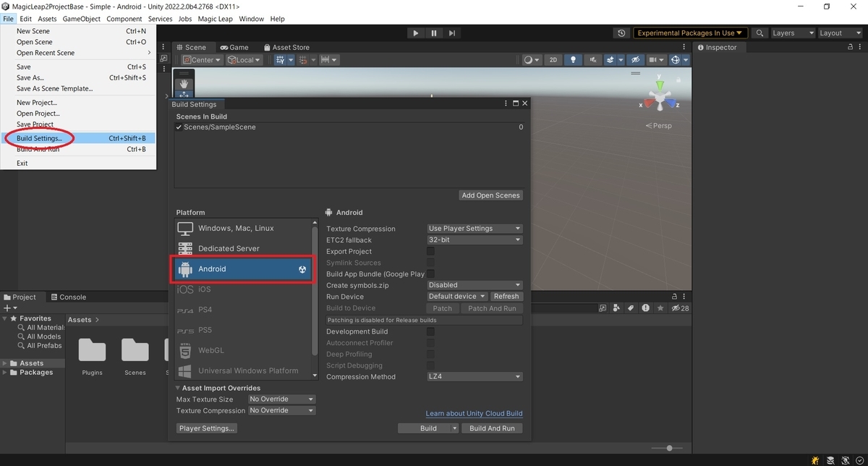Expand the Packages folder tree arrow
Image resolution: width=868 pixels, height=466 pixels.
pyautogui.click(x=6, y=373)
